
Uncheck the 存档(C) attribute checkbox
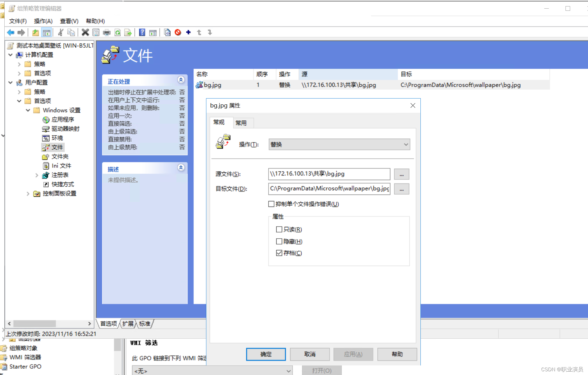(279, 253)
